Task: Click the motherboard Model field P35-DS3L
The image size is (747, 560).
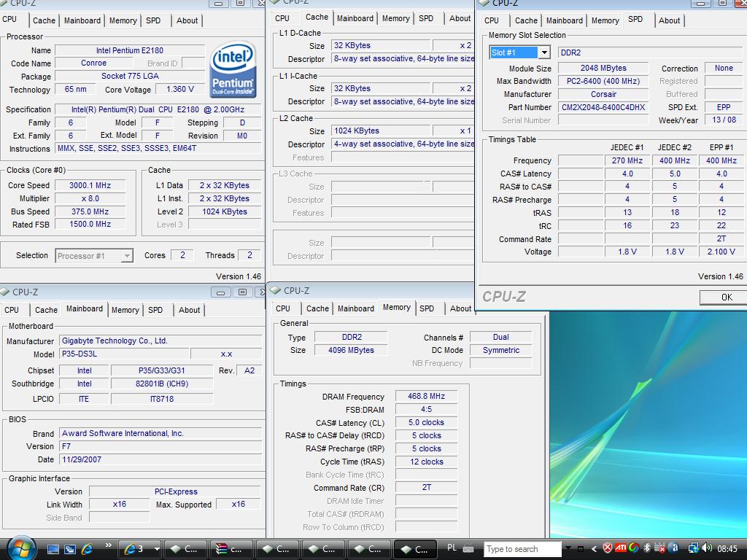Action: (x=124, y=354)
